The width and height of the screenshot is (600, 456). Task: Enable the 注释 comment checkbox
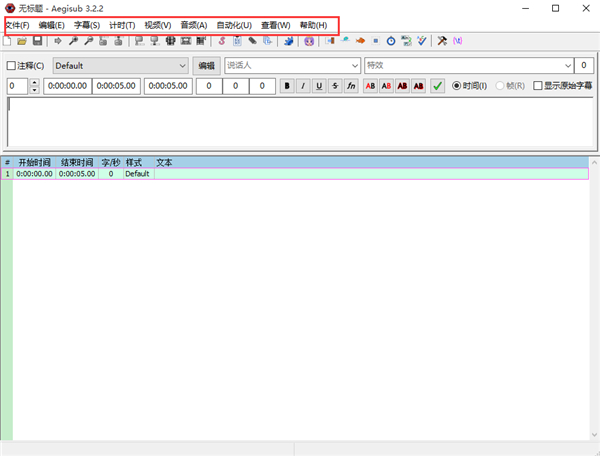click(12, 66)
